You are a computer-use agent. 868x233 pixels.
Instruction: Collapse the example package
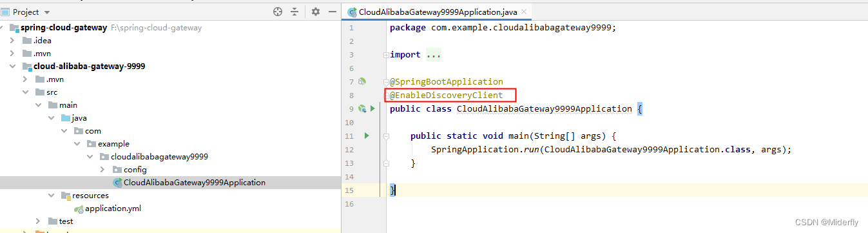coord(77,144)
